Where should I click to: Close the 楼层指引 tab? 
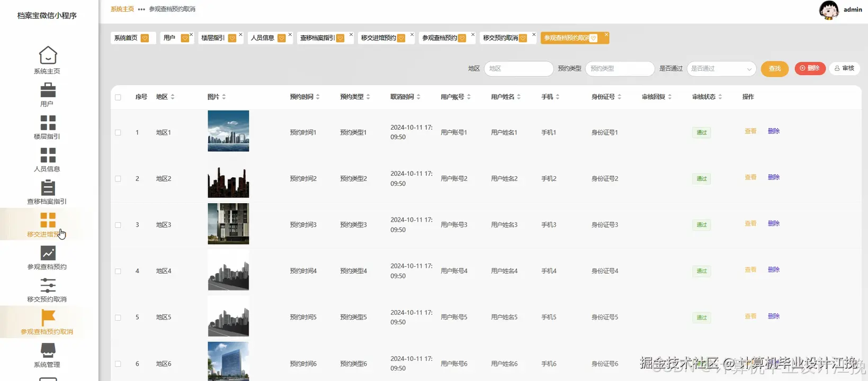coord(240,34)
